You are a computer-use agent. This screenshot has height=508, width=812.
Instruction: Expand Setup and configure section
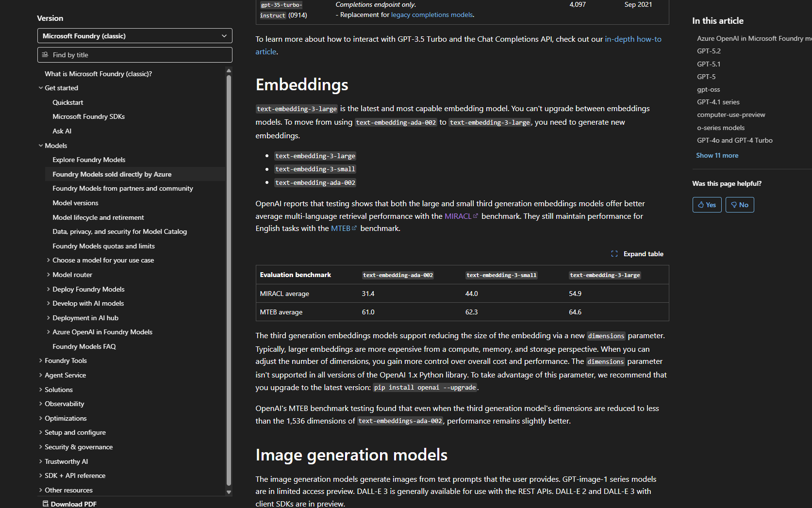41,432
